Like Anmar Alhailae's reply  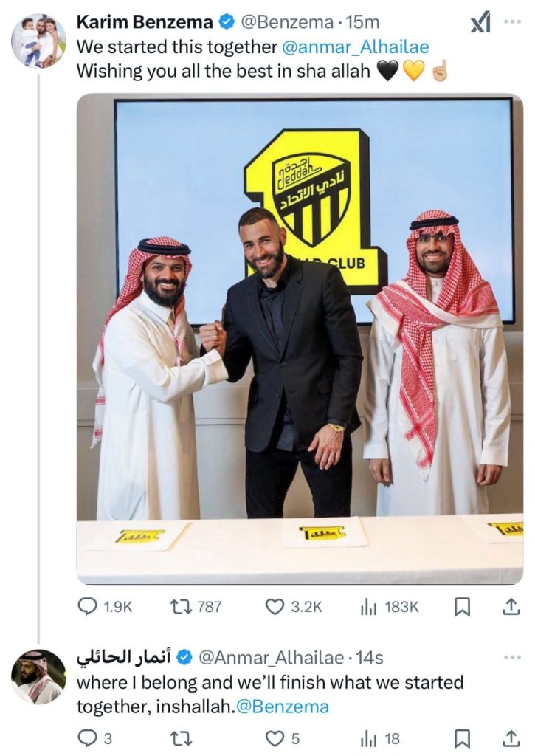coord(275,738)
